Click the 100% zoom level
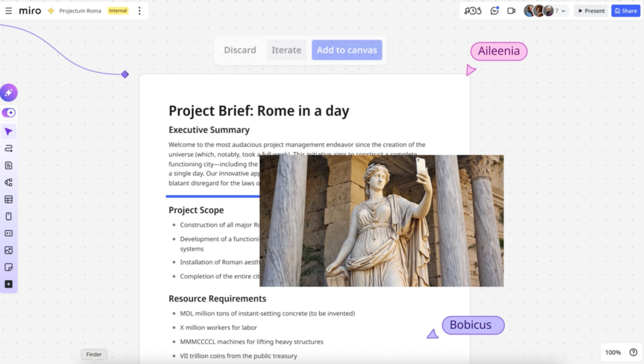 613,353
